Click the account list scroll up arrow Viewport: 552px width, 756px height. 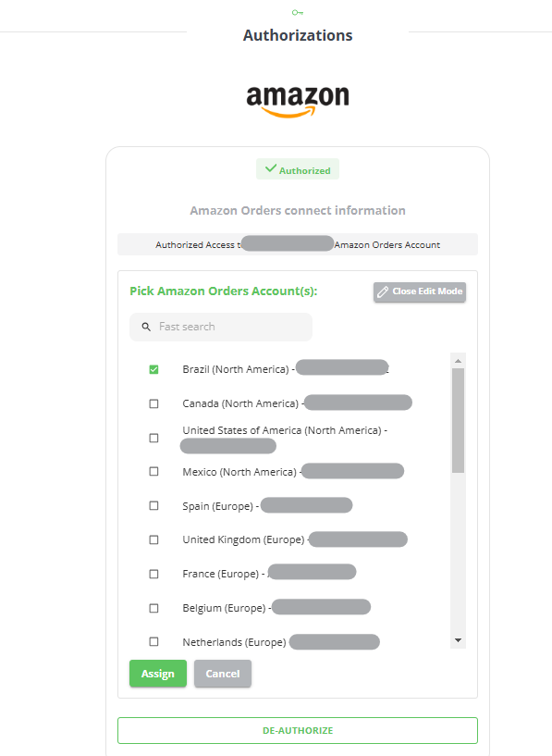click(458, 361)
